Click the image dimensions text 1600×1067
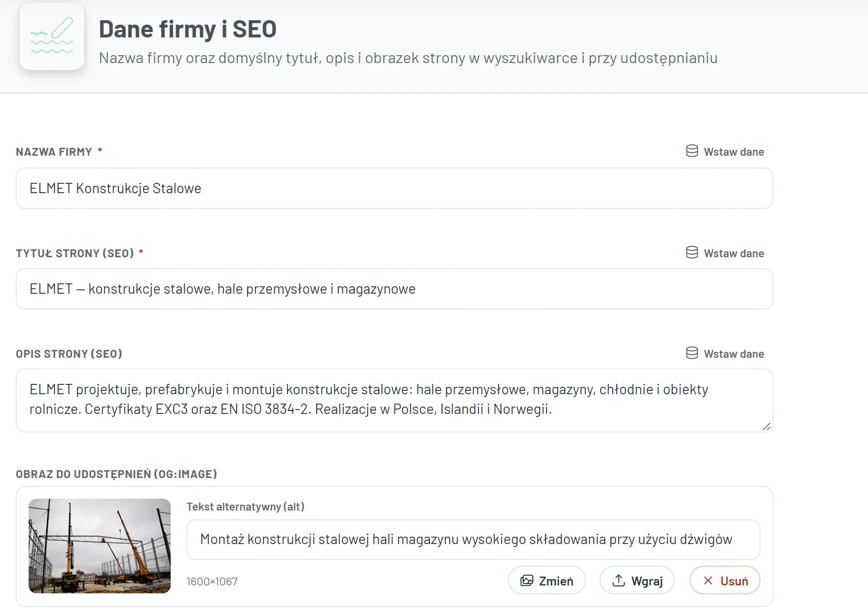The width and height of the screenshot is (868, 616). click(x=212, y=582)
